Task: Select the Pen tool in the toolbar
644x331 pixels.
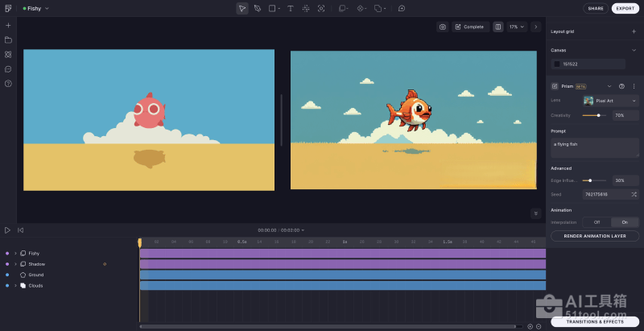Action: (258, 8)
